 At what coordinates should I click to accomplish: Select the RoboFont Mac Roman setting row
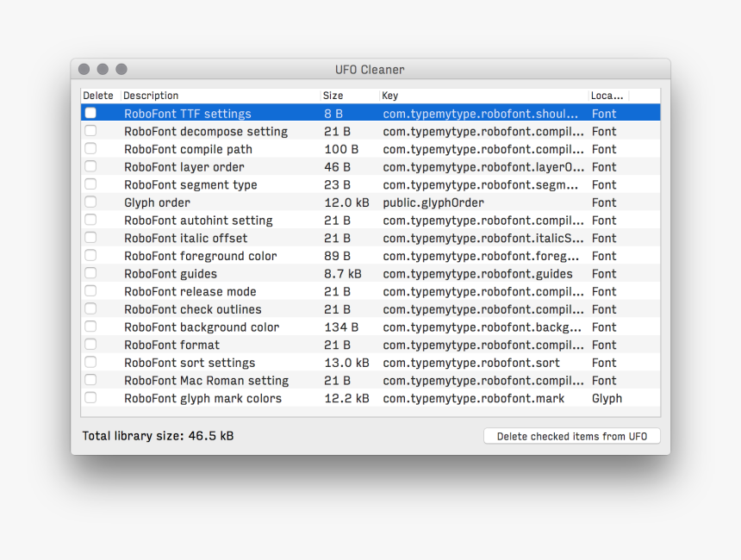(x=370, y=381)
